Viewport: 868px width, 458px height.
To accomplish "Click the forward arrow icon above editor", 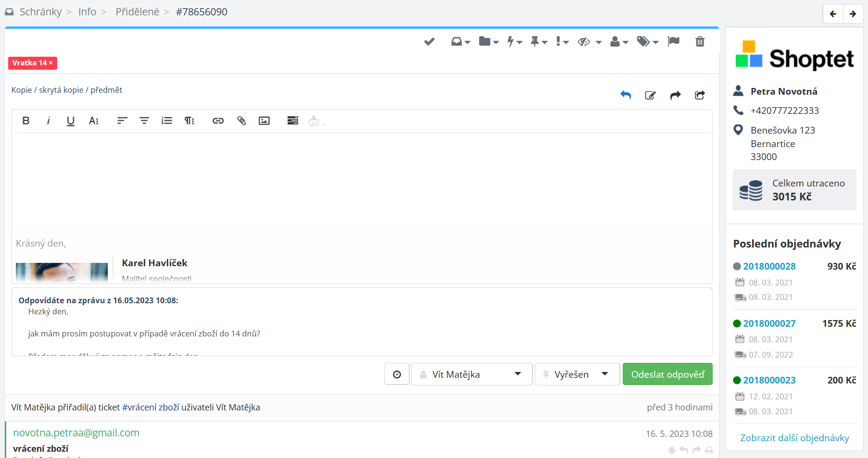I will (675, 95).
